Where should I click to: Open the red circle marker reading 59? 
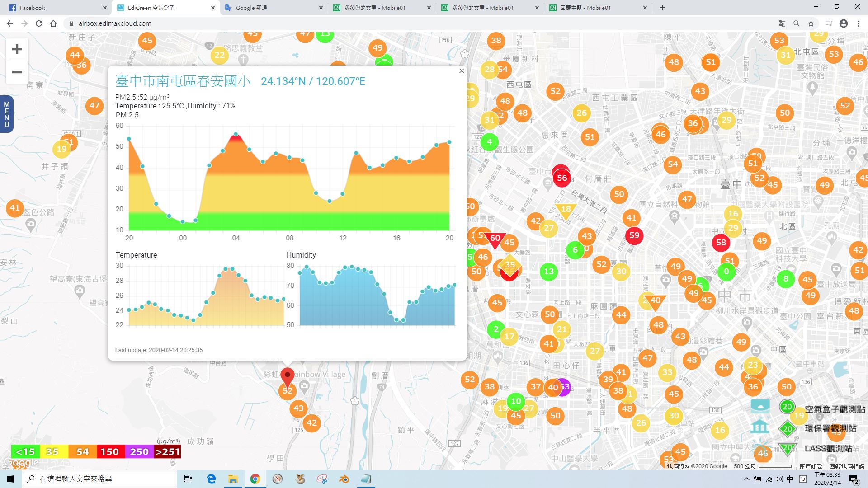pyautogui.click(x=634, y=235)
